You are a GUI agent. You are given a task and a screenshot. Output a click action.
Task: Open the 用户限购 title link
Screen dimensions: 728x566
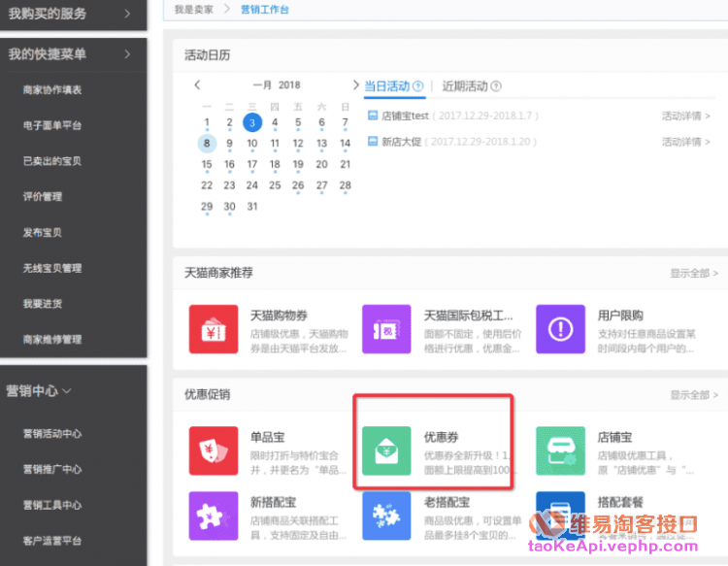[x=620, y=316]
